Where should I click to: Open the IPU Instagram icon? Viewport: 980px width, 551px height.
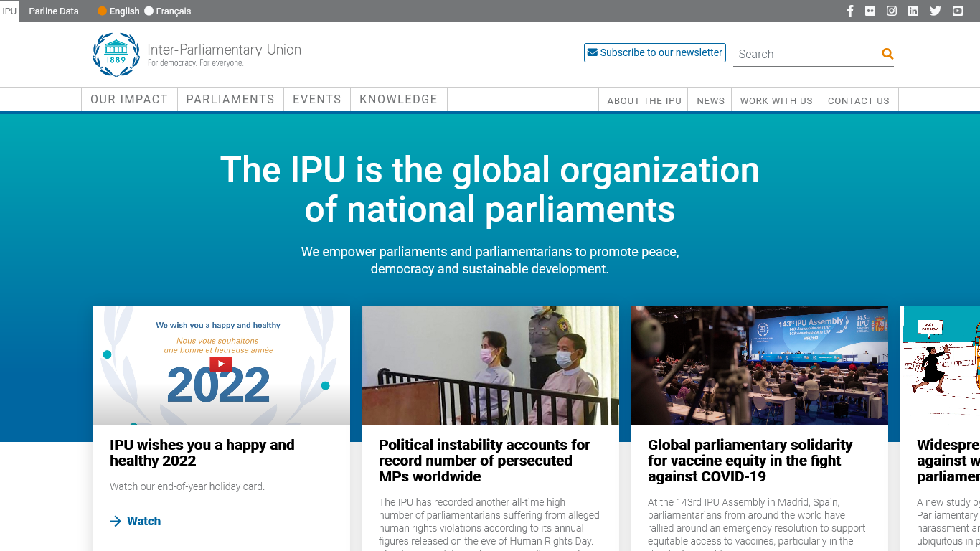pyautogui.click(x=892, y=11)
